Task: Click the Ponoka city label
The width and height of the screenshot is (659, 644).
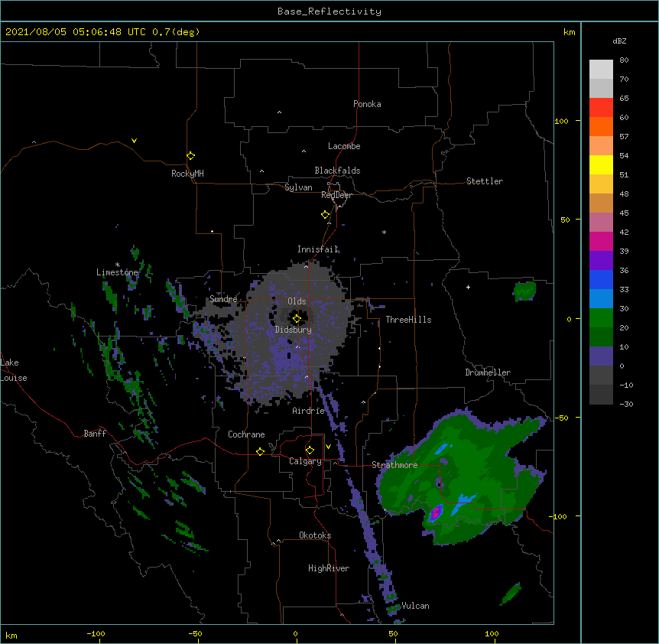Action: (367, 104)
